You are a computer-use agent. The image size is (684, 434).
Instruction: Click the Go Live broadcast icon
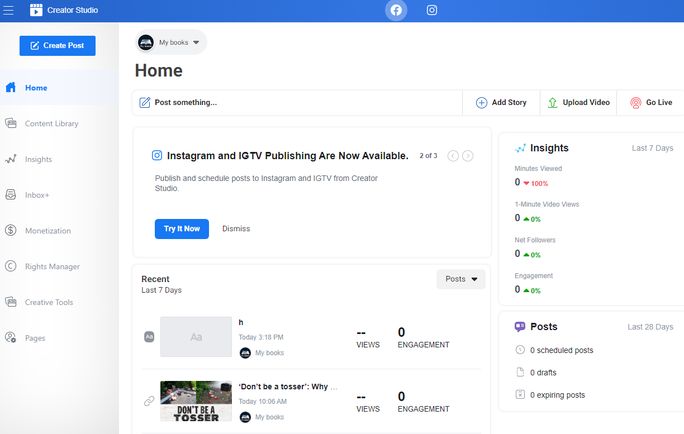(636, 103)
